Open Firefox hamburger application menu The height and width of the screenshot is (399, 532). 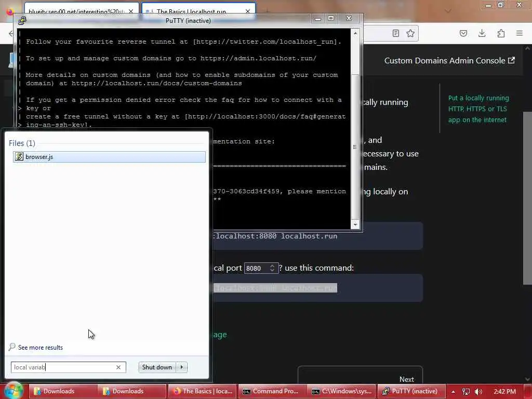tap(520, 33)
